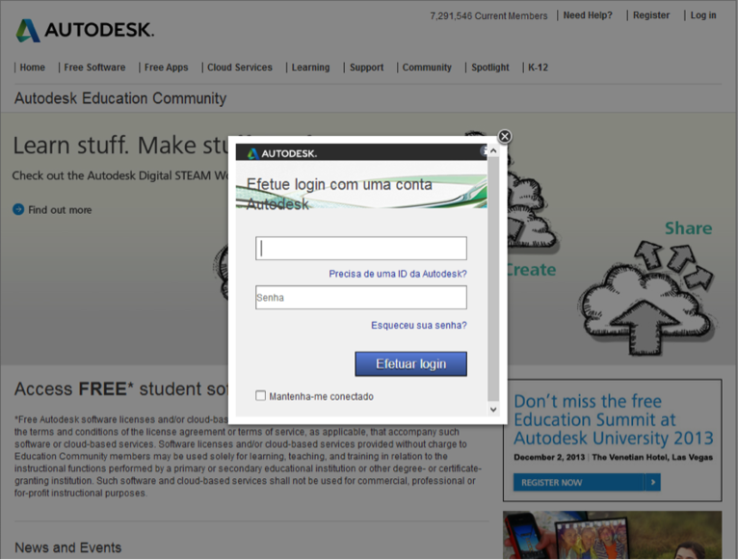Screen dimensions: 738x560
Task: Enable the Mantenha-me conectado checkbox
Action: pos(261,395)
